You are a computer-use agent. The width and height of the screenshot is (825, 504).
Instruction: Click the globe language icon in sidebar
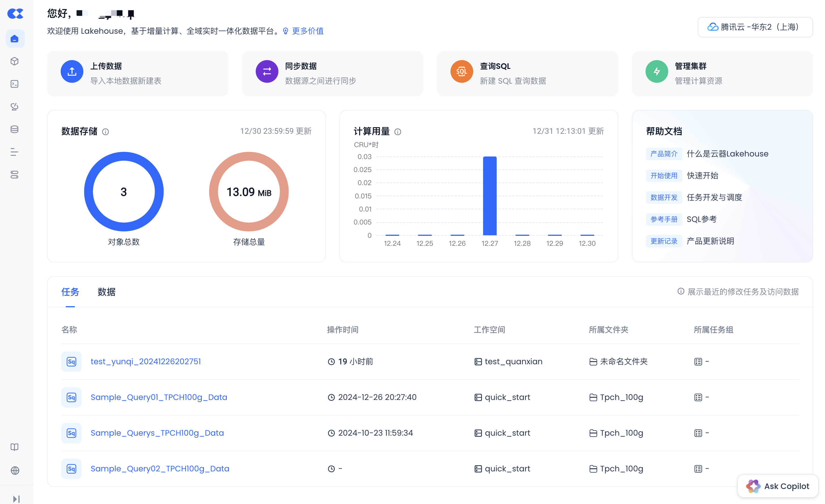coord(15,470)
